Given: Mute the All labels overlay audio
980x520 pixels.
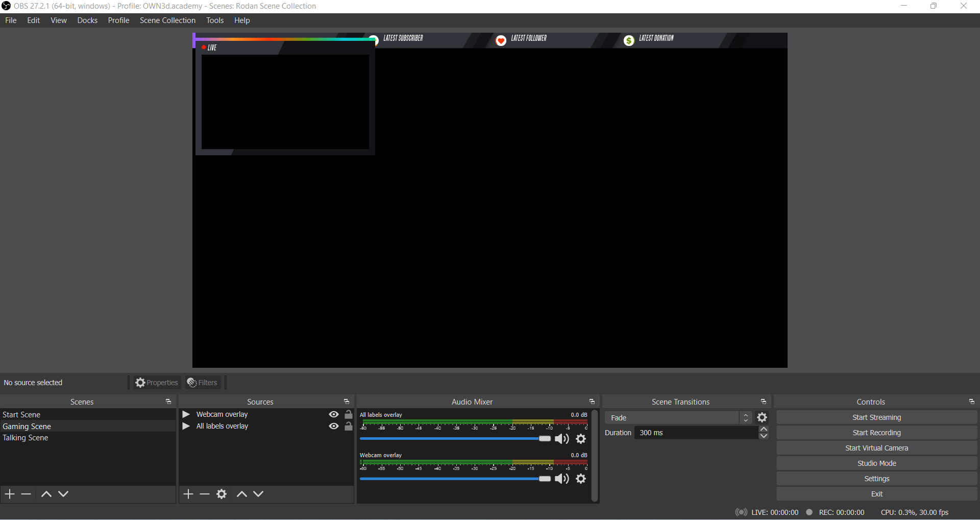Looking at the screenshot, I should (x=562, y=439).
